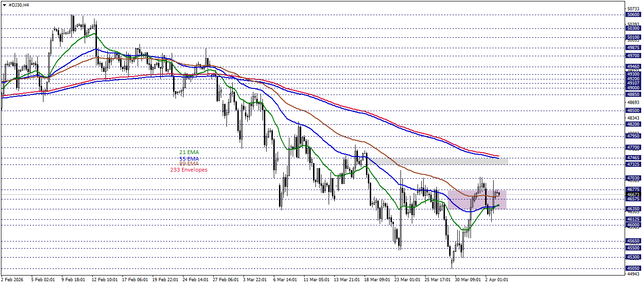644x285 pixels.
Task: Select the red 233 Envelopes text label
Action: point(188,170)
